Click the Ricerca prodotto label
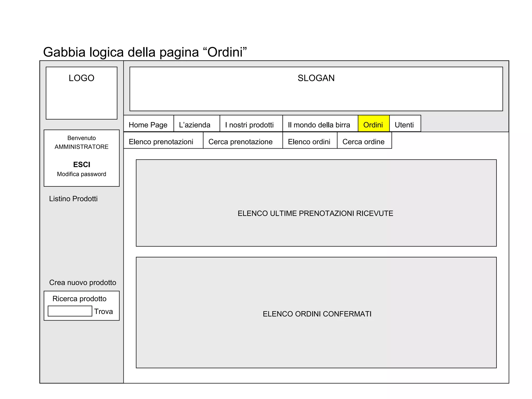This screenshot has width=532, height=399. 79,299
